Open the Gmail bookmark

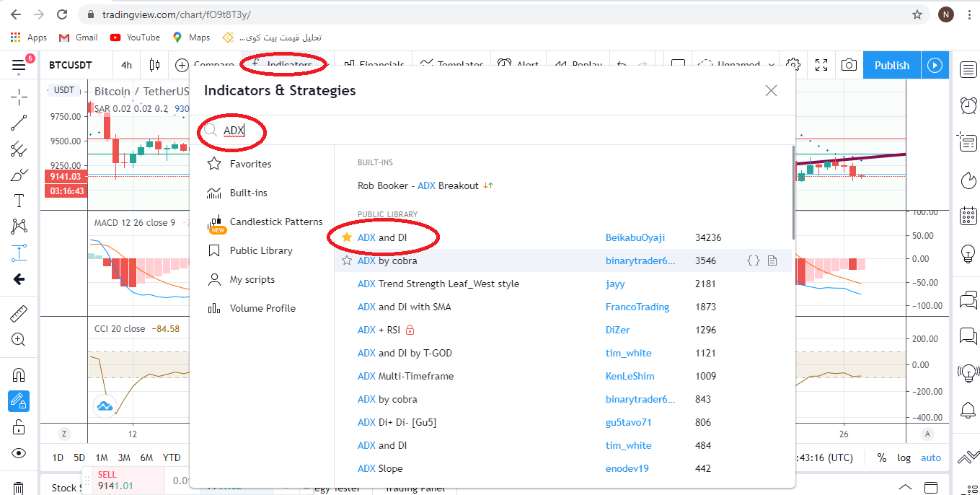[x=78, y=38]
